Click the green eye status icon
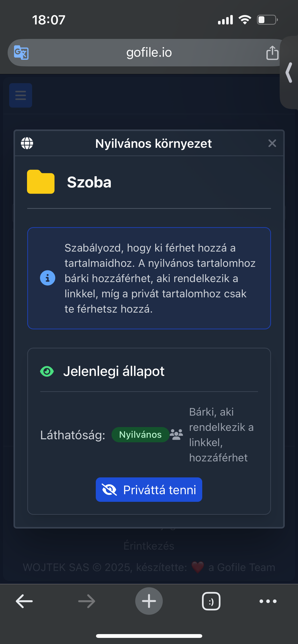Image resolution: width=298 pixels, height=644 pixels. click(x=47, y=371)
